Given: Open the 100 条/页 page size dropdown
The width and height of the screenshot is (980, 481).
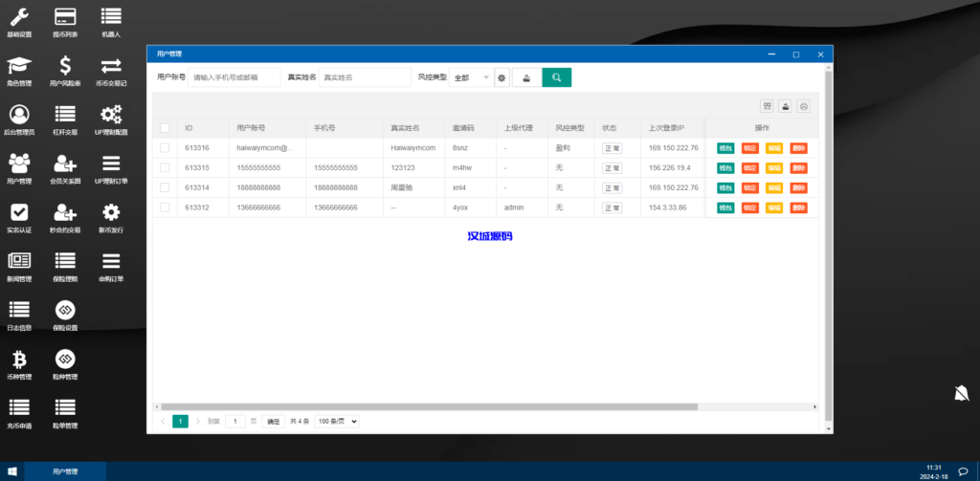Looking at the screenshot, I should click(x=337, y=421).
